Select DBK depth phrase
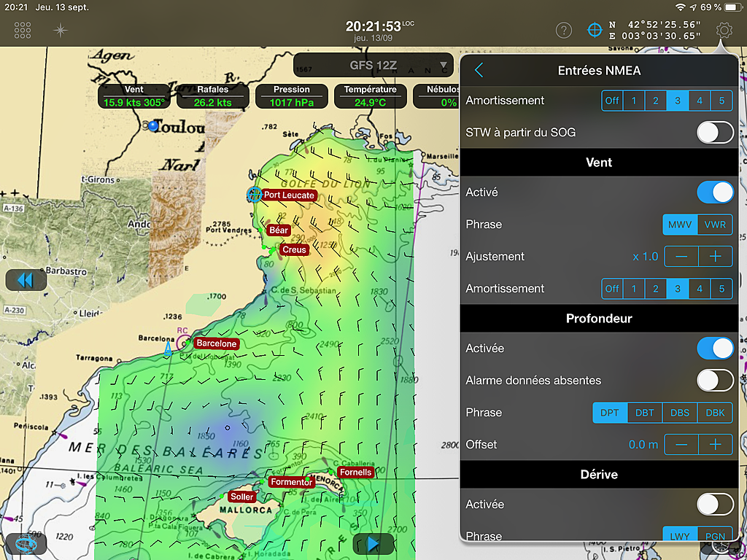 click(x=715, y=413)
